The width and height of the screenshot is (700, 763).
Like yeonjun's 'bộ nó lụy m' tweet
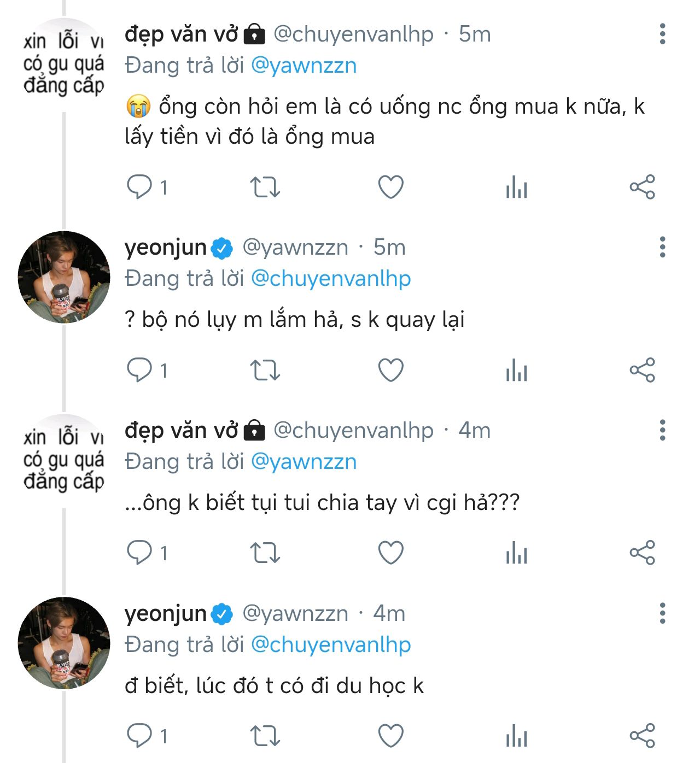[x=391, y=371]
